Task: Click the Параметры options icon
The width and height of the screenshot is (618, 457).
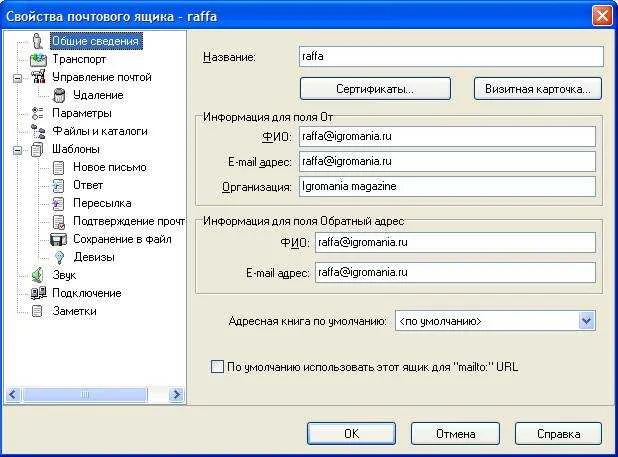Action: (x=38, y=113)
